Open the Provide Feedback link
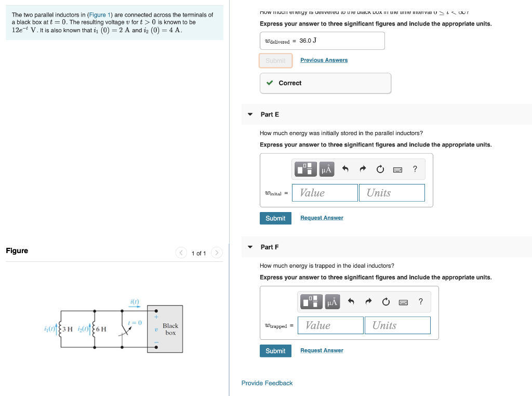532x396 pixels. click(x=267, y=382)
